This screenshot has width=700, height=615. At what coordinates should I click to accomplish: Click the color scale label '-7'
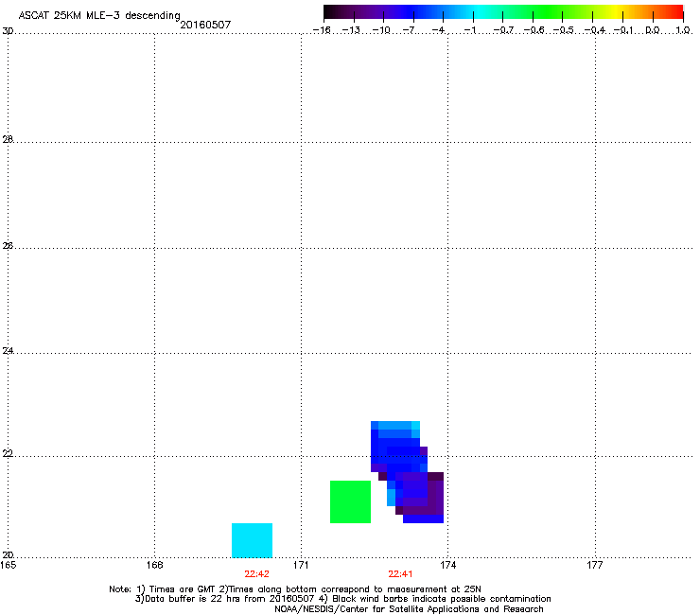tap(409, 30)
